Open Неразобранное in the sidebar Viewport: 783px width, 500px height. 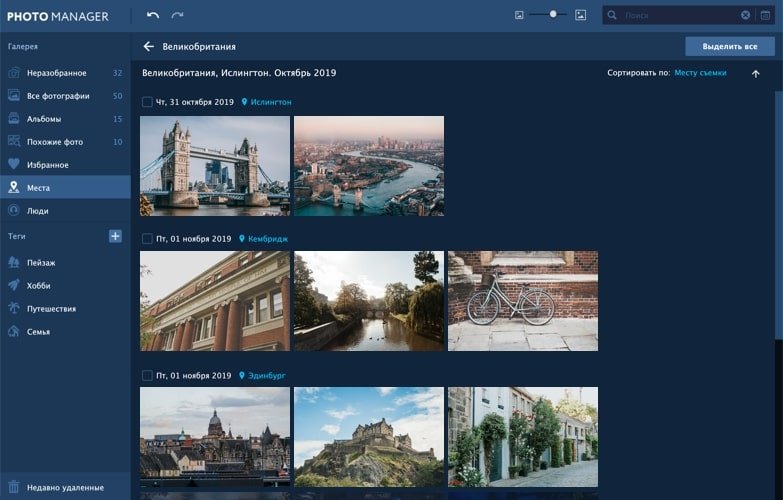tap(65, 73)
